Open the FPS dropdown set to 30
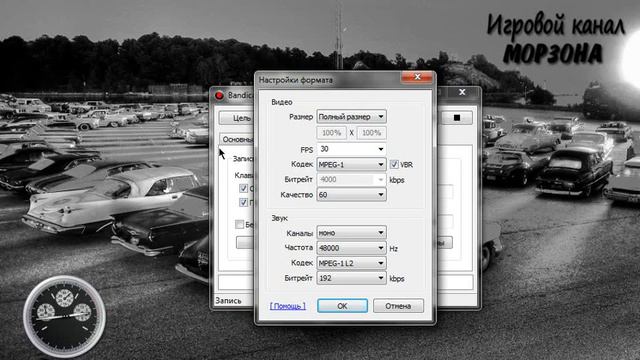Viewport: 640px width, 360px height. pyautogui.click(x=351, y=149)
